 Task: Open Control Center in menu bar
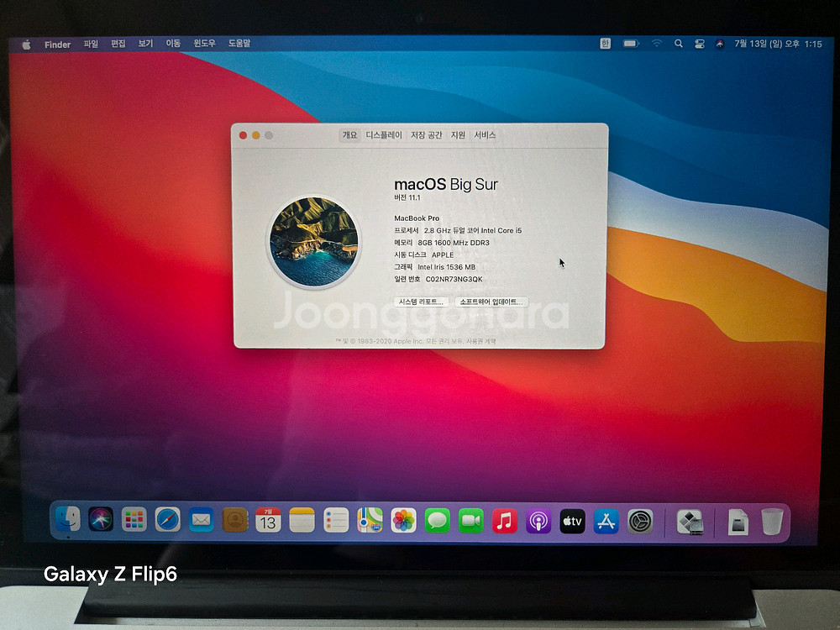pyautogui.click(x=699, y=44)
